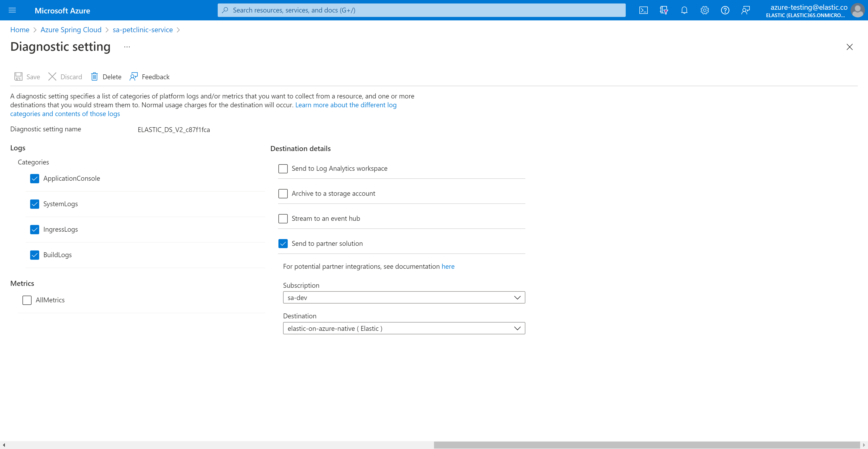This screenshot has width=868, height=449.
Task: Check Archive to a storage account
Action: 283,194
